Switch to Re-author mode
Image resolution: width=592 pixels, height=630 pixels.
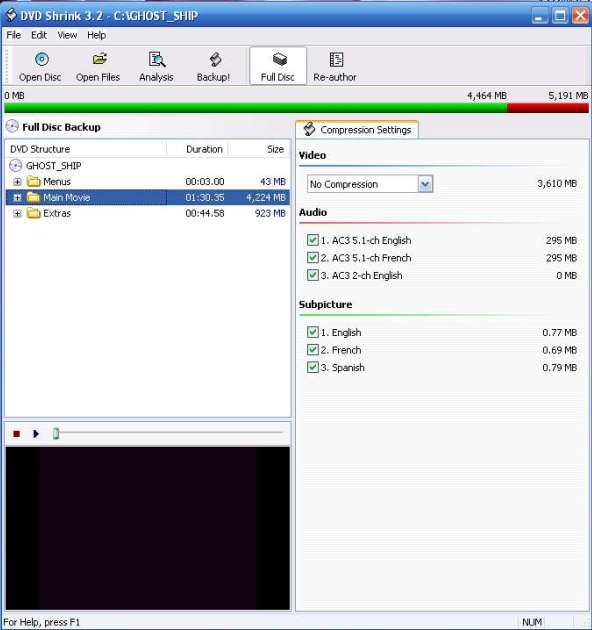point(334,66)
